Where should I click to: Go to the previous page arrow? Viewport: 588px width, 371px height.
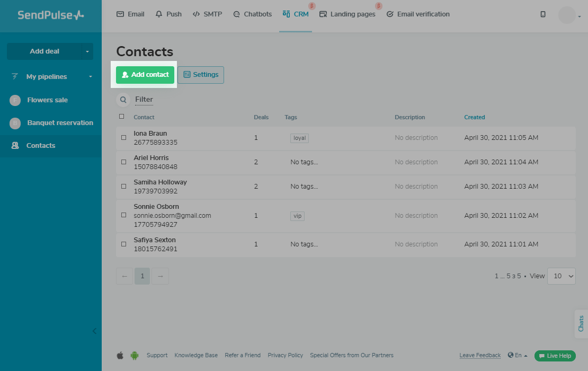[x=124, y=276]
